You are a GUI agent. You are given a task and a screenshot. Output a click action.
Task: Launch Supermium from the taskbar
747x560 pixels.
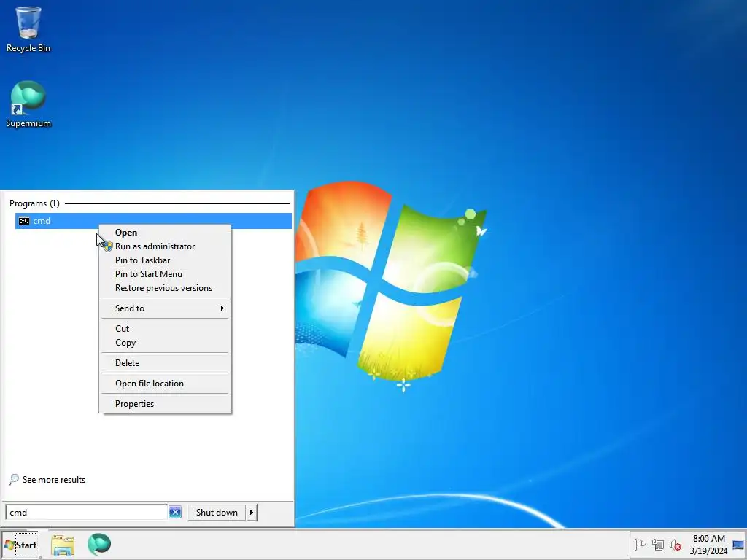pos(99,544)
